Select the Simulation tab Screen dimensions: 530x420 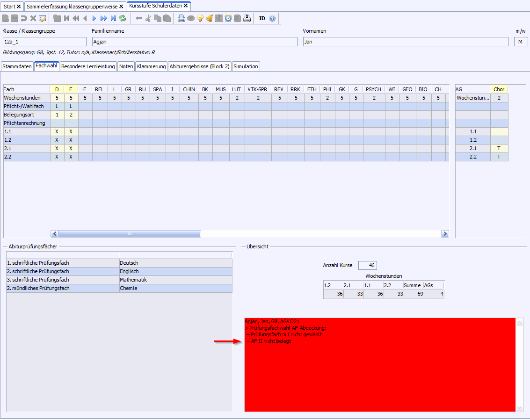coord(246,66)
